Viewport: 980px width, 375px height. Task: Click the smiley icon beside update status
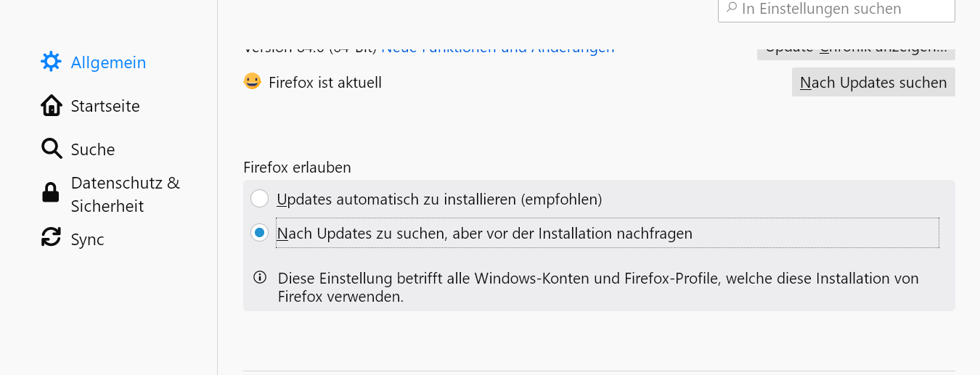[x=252, y=81]
